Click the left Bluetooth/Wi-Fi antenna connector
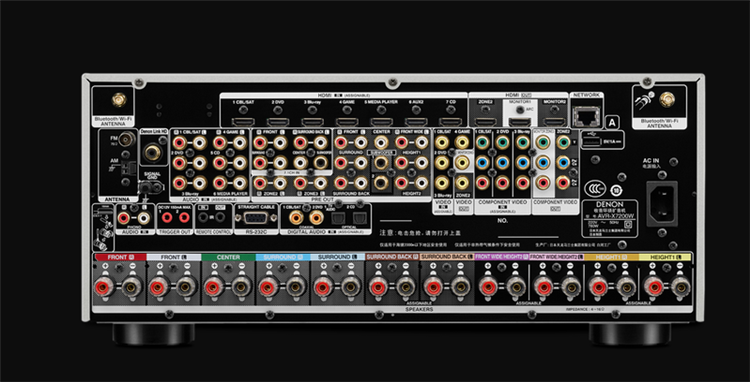The image size is (750, 382). [x=119, y=99]
